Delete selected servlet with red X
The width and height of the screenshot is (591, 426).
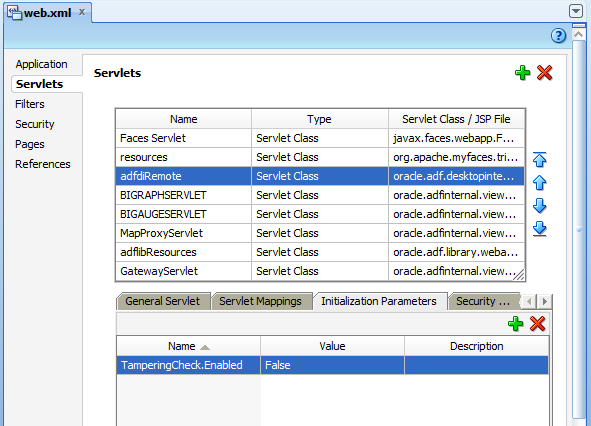click(545, 73)
